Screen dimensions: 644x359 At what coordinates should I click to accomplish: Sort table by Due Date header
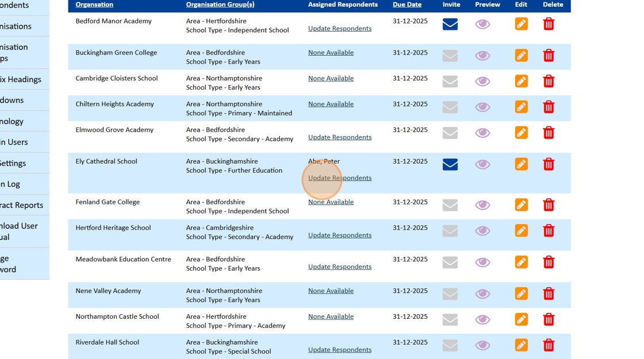tap(407, 5)
